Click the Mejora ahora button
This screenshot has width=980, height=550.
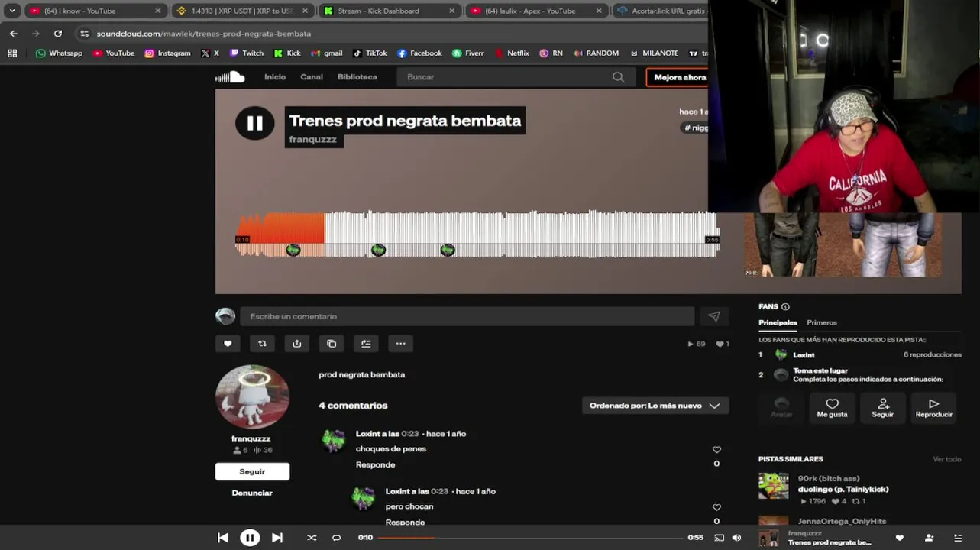678,77
